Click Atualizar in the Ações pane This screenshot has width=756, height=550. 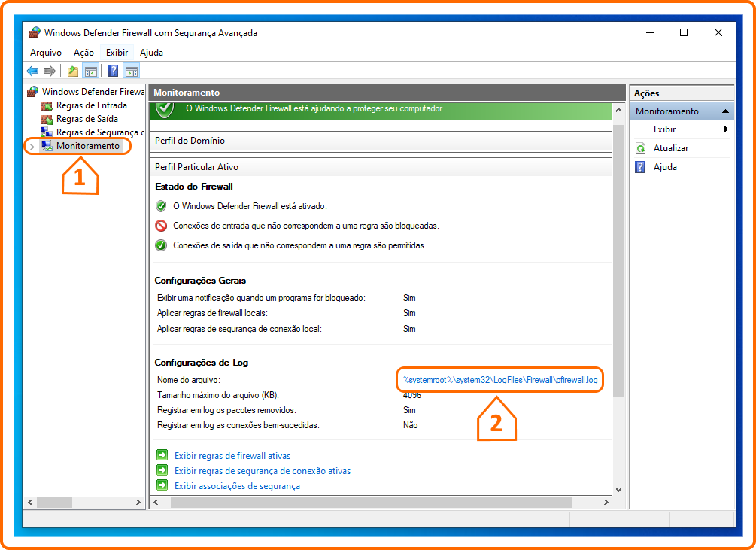(x=671, y=148)
